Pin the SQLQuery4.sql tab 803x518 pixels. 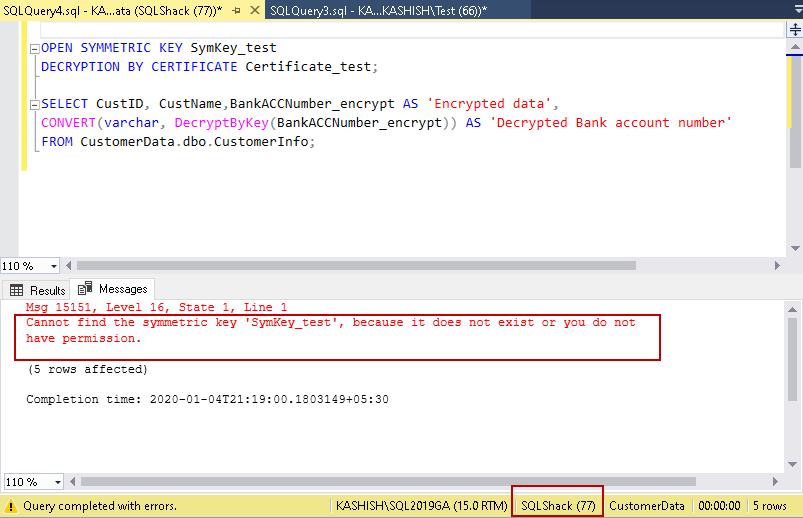[x=236, y=10]
